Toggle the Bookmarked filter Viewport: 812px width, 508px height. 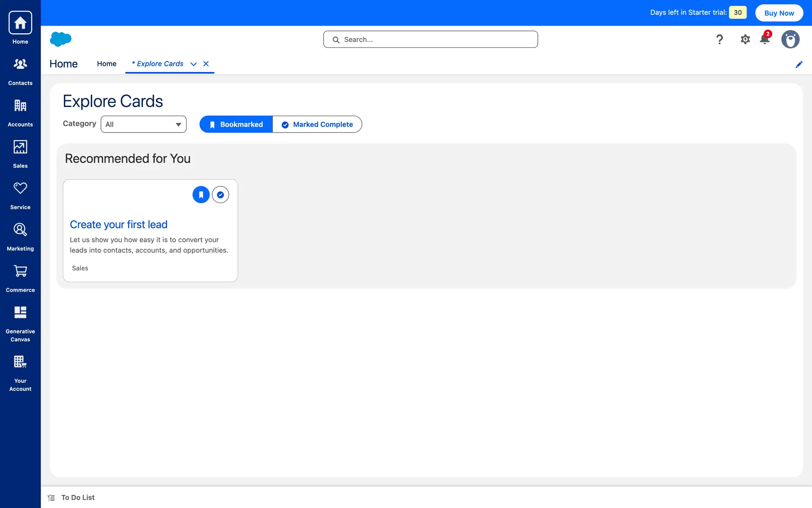pyautogui.click(x=236, y=124)
